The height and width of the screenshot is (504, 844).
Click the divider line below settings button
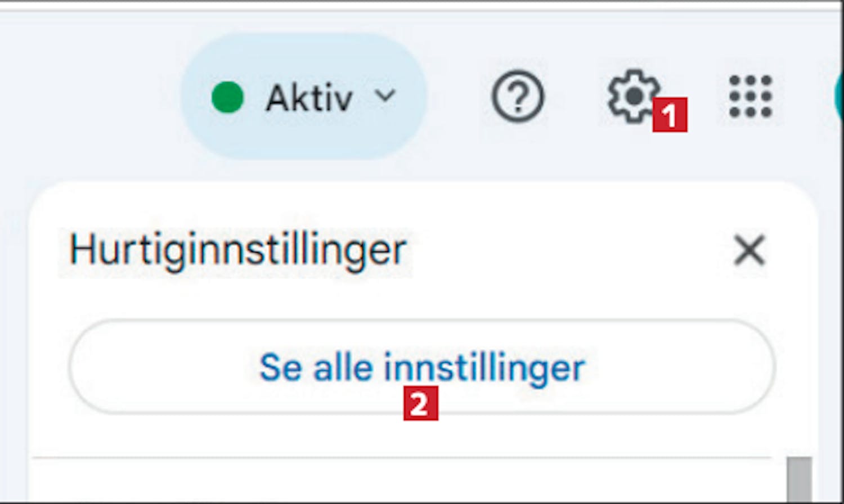point(402,458)
